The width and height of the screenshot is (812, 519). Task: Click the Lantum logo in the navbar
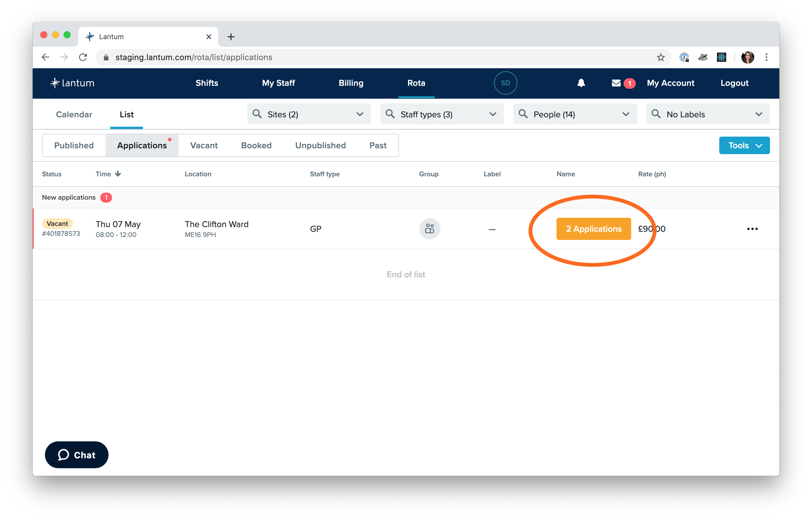[72, 83]
